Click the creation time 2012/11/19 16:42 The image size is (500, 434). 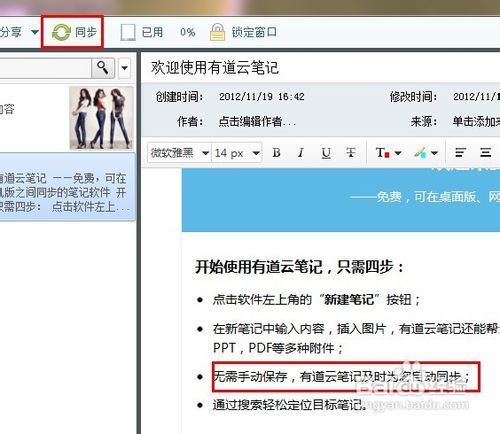tap(262, 97)
